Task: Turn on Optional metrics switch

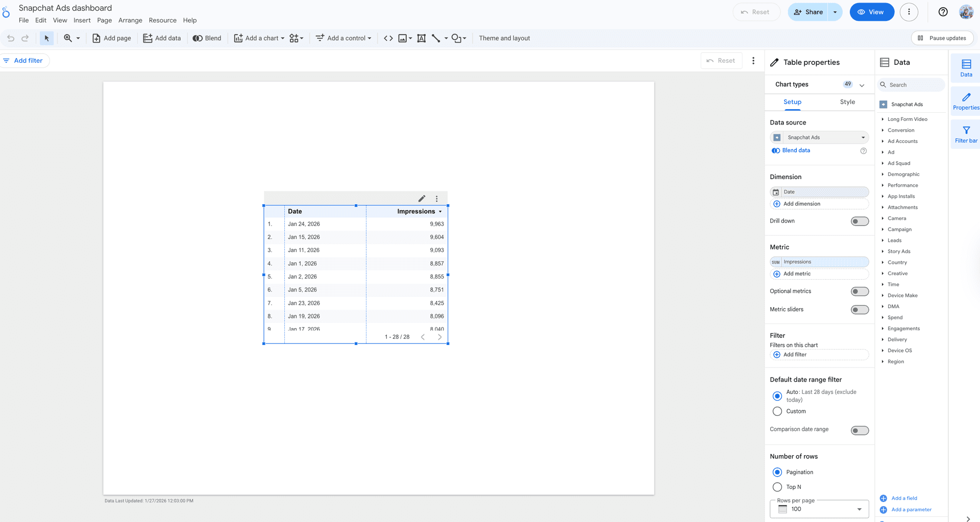Action: click(x=860, y=291)
